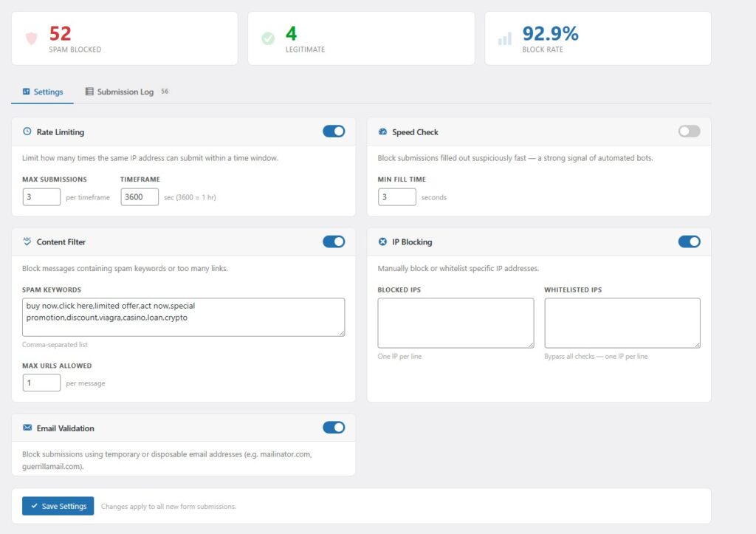Open the Submission Log tab
Viewport: 756px width, 534px height.
click(x=125, y=92)
